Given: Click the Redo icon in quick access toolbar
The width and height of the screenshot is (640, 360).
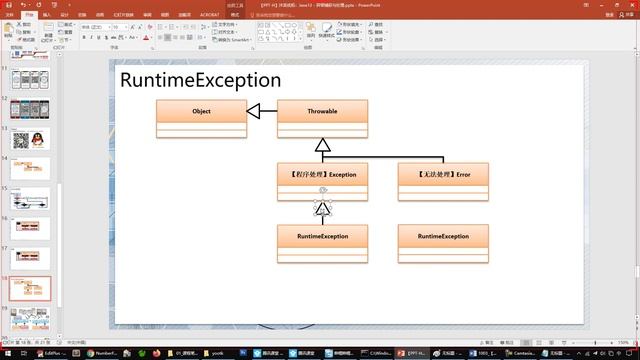Looking at the screenshot, I should (39, 5).
